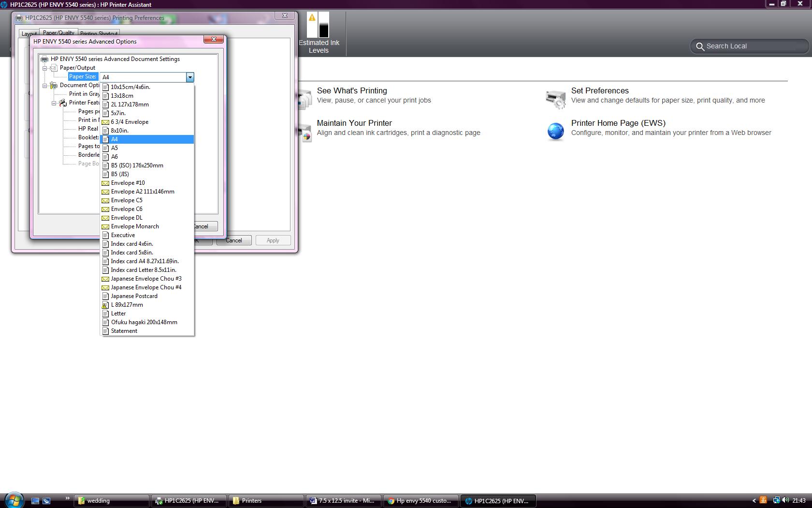Click the See What's Printing icon
This screenshot has width=812, height=508.
(x=304, y=98)
